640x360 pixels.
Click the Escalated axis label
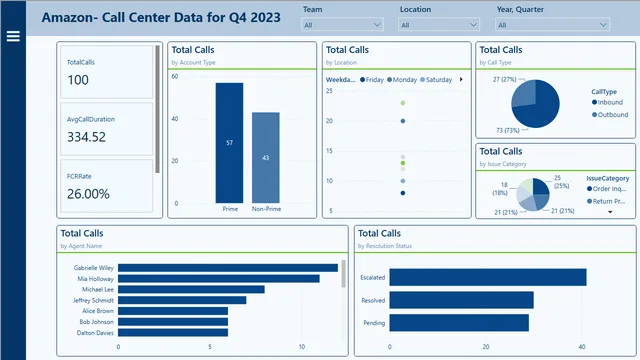(x=373, y=278)
